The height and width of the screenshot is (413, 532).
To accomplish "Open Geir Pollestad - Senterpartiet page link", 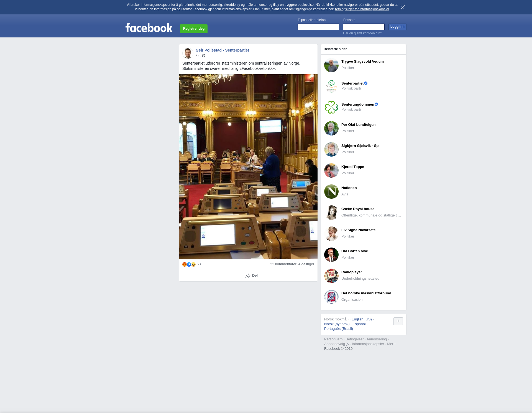I will coord(222,50).
